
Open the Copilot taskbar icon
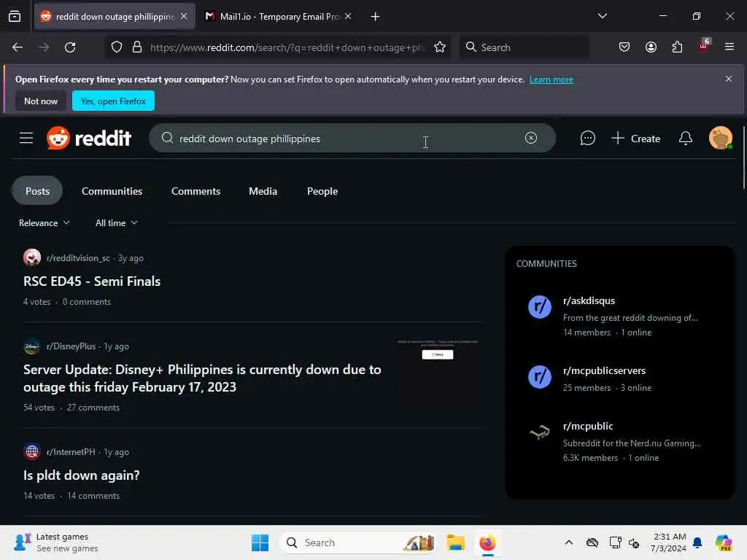tap(723, 542)
